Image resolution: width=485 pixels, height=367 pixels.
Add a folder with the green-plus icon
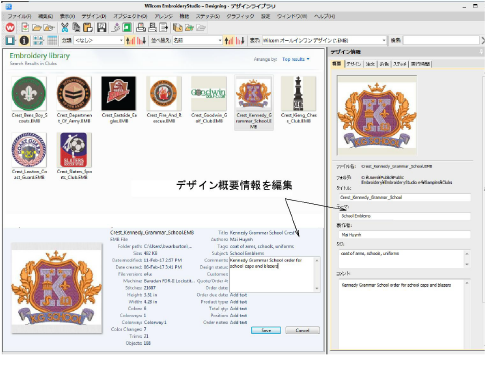coord(189,28)
